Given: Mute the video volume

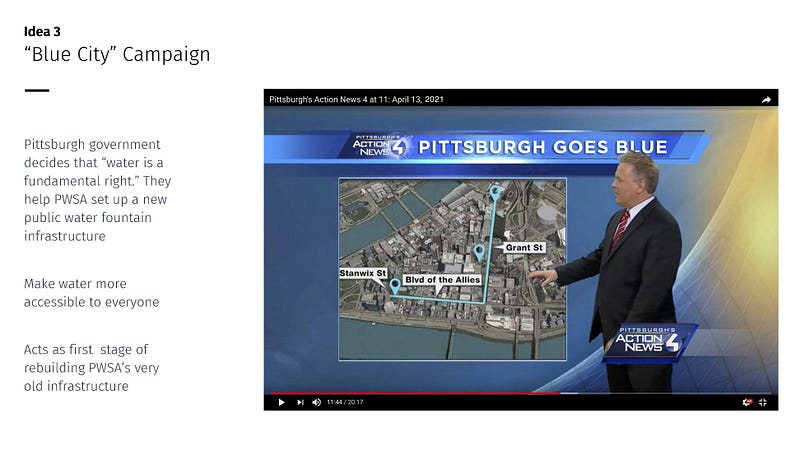Looking at the screenshot, I should 316,402.
